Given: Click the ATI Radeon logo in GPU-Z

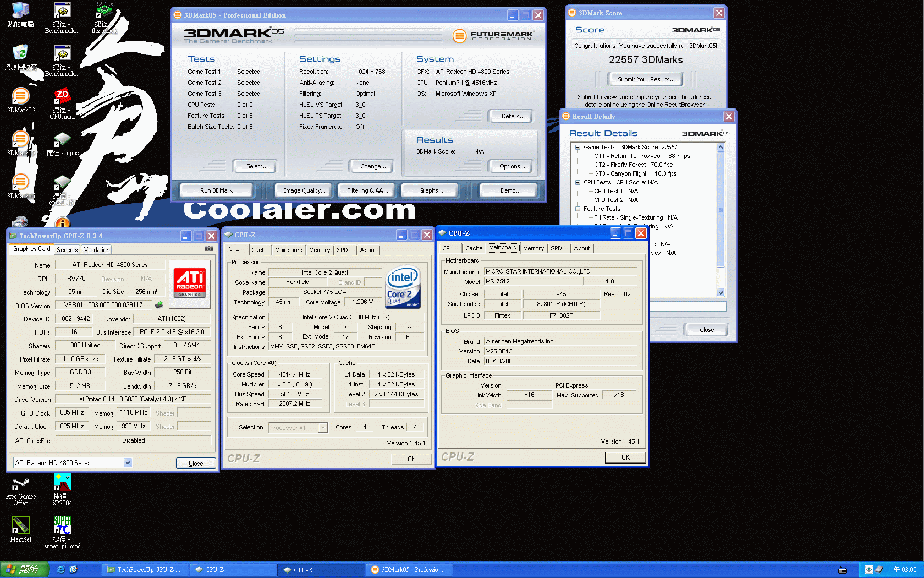Looking at the screenshot, I should tap(190, 283).
